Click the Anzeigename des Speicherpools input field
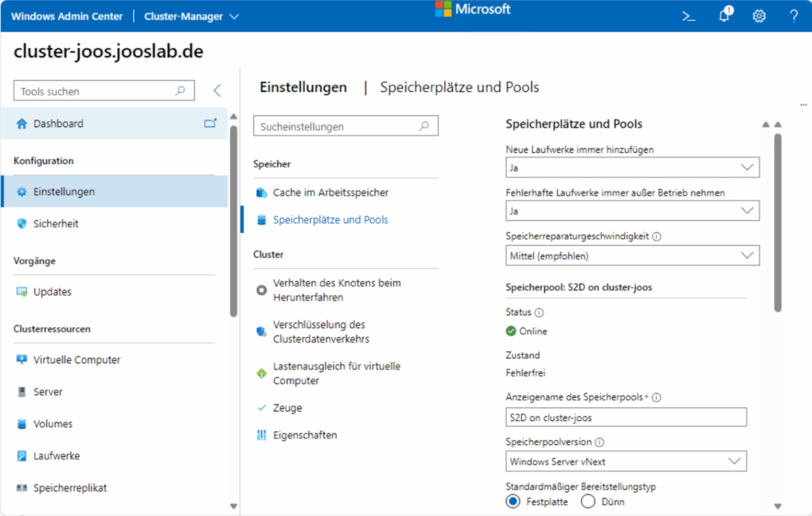Viewport: 812px width, 516px height. click(626, 417)
